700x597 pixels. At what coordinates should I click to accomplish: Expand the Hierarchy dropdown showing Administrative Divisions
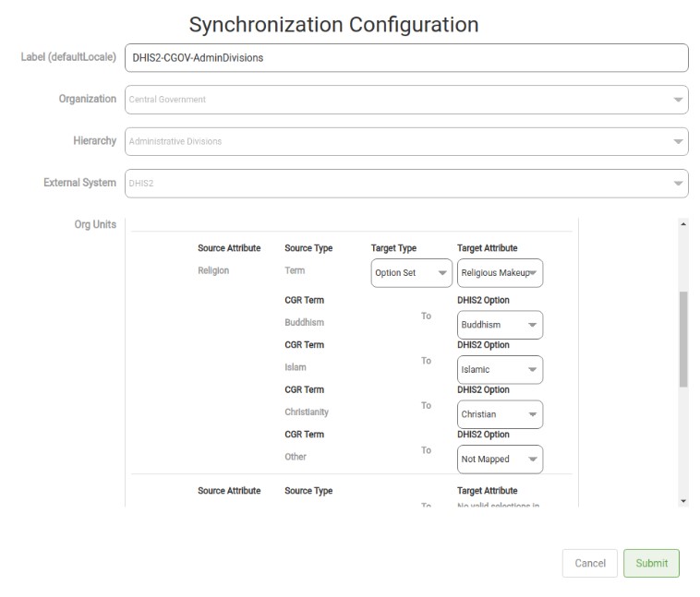point(406,141)
